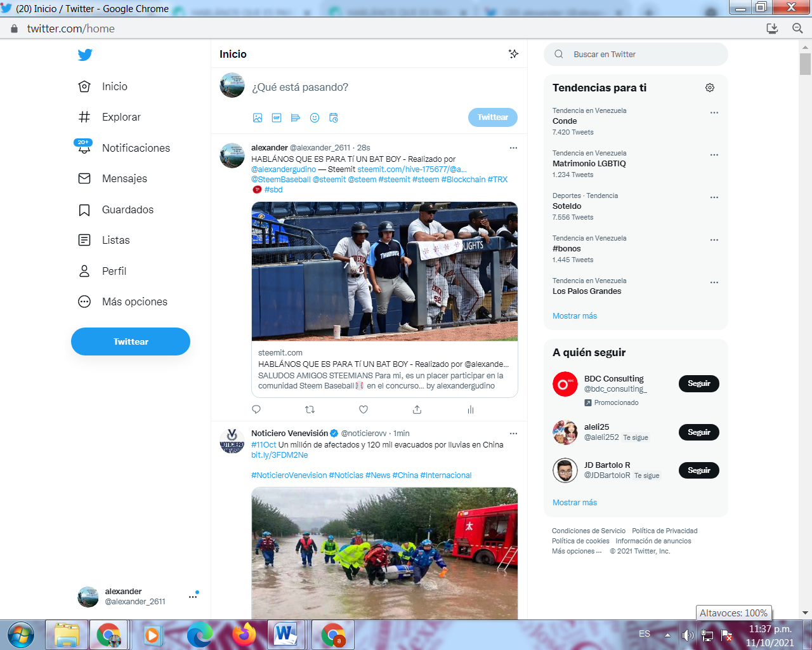This screenshot has width=812, height=650.
Task: Open more options on Noticiero Venevisión tweet
Action: (x=513, y=434)
